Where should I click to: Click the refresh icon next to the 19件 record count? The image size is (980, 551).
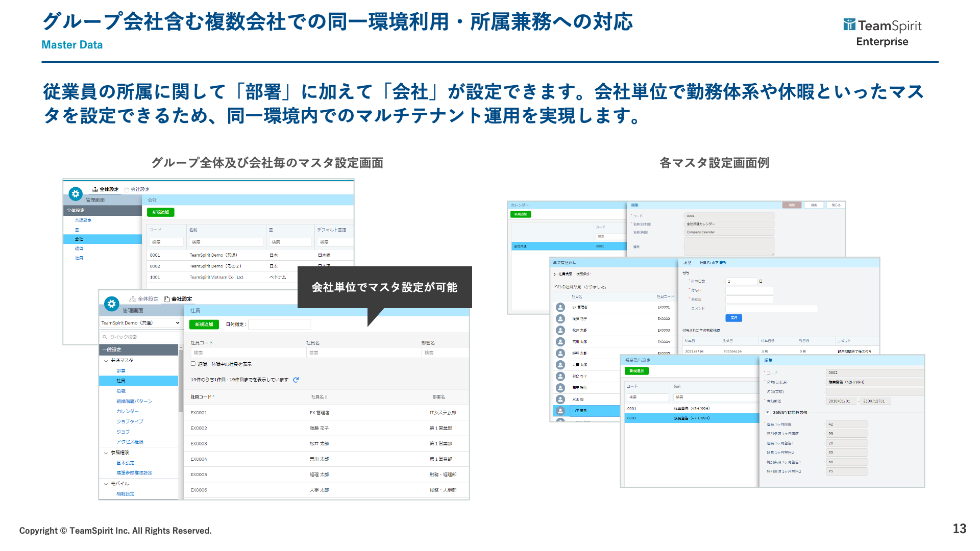click(296, 380)
